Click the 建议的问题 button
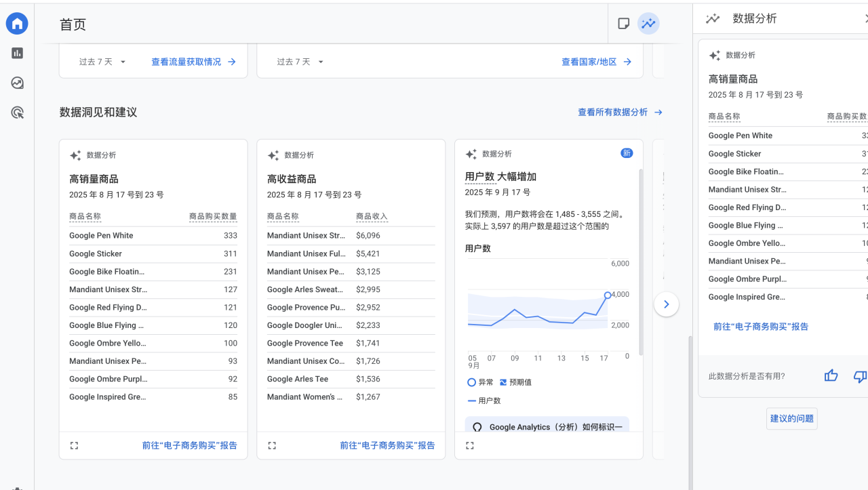Image resolution: width=868 pixels, height=490 pixels. [791, 418]
